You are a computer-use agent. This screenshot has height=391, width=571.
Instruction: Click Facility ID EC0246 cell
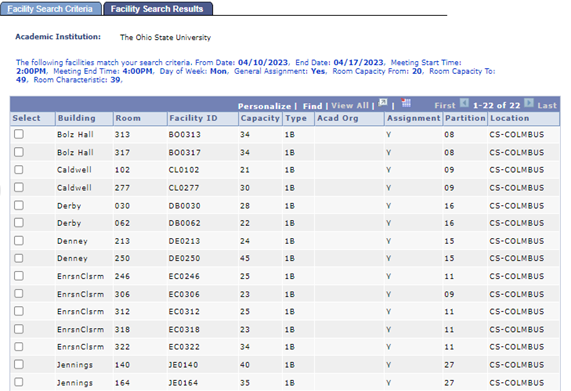tap(184, 276)
